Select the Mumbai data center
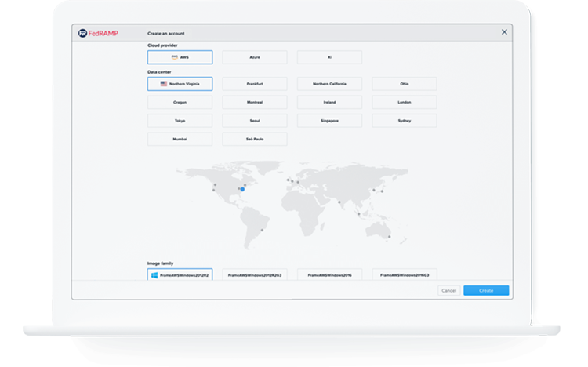Image resolution: width=588 pixels, height=367 pixels. (180, 139)
